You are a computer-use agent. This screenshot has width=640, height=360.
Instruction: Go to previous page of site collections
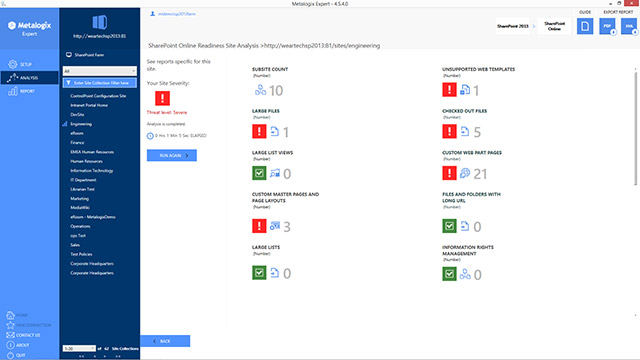pos(95,357)
